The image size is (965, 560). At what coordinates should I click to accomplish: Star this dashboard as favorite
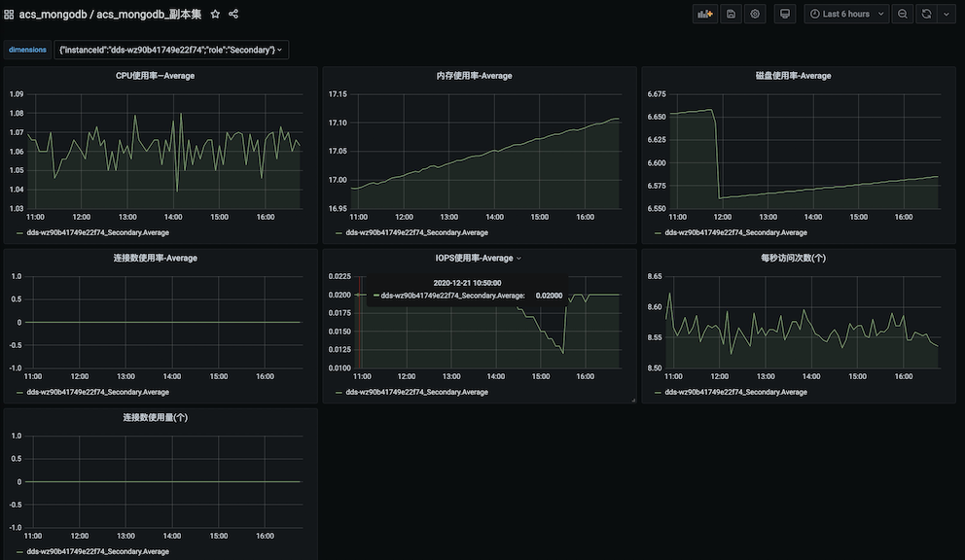coord(215,15)
